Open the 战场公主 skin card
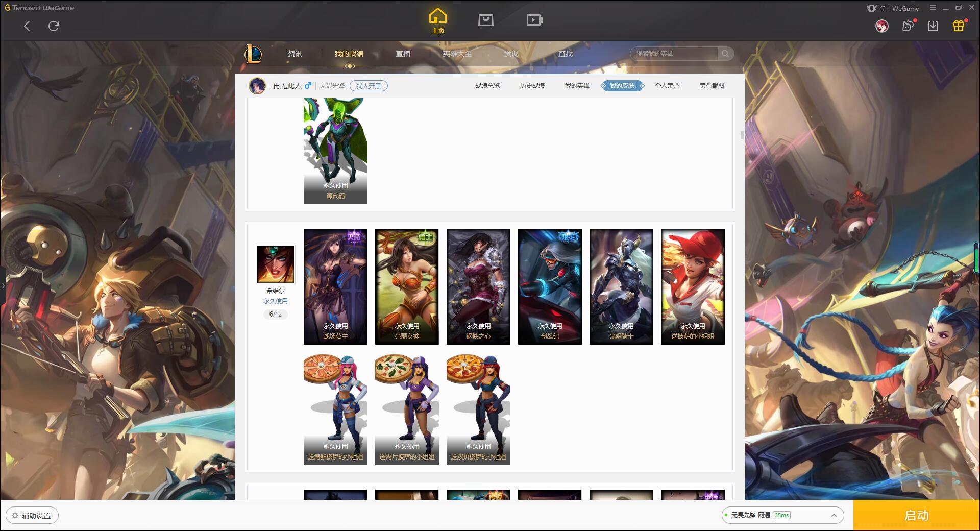This screenshot has width=980, height=531. (335, 286)
